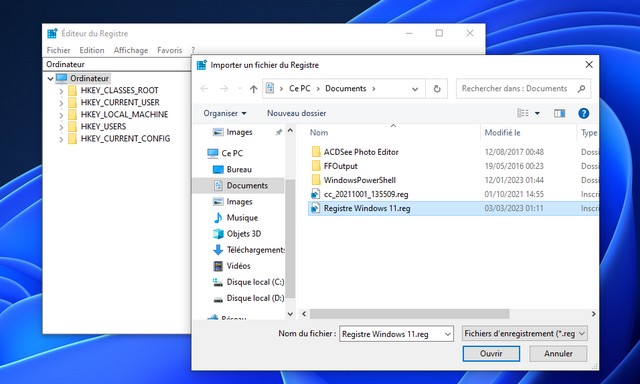Image resolution: width=640 pixels, height=384 pixels.
Task: Click the Disque local (D:) drive icon
Action: pyautogui.click(x=218, y=299)
